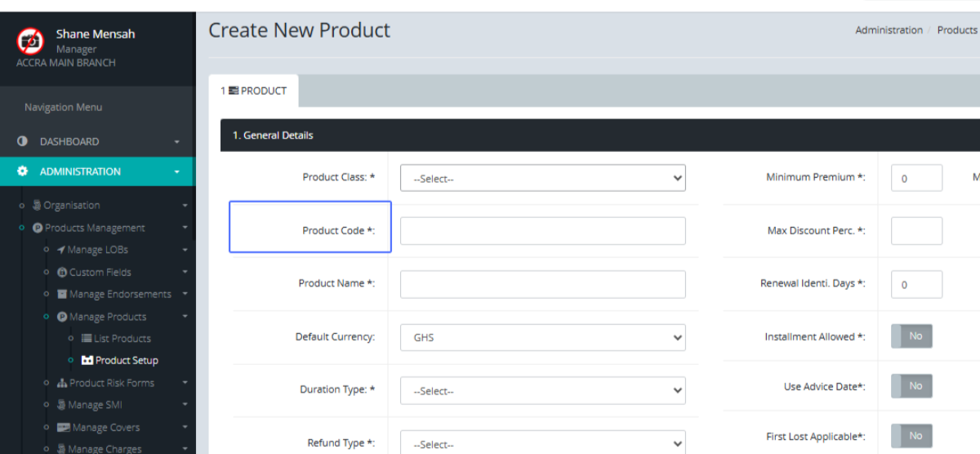The width and height of the screenshot is (980, 454).
Task: Click the Product Name text field
Action: pos(542,284)
